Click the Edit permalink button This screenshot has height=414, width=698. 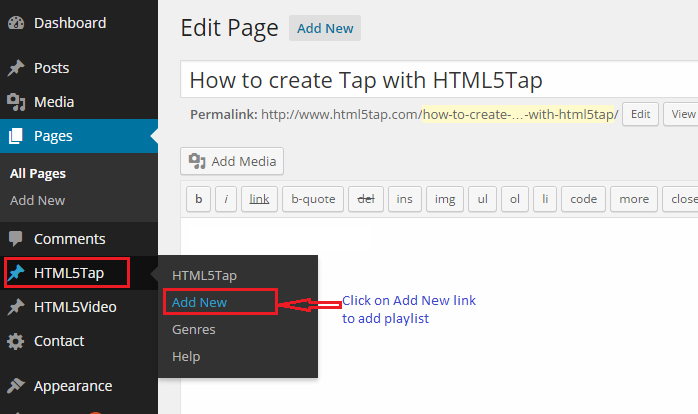[641, 114]
